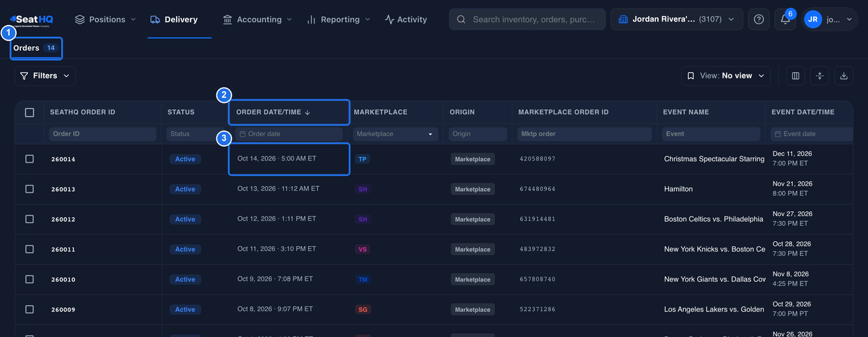
Task: Click Marketplace origin tag for order 260009
Action: pos(472,310)
